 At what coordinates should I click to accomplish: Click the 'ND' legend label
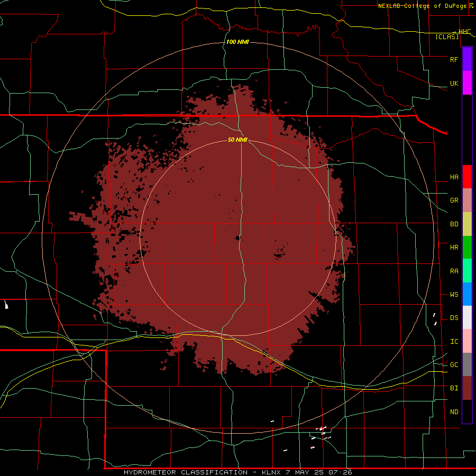[454, 412]
